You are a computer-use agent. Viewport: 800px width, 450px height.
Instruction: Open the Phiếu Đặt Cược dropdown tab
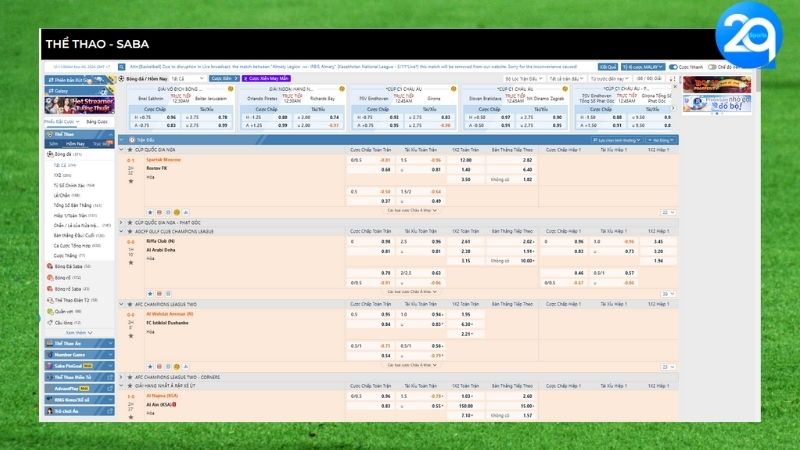[x=62, y=122]
